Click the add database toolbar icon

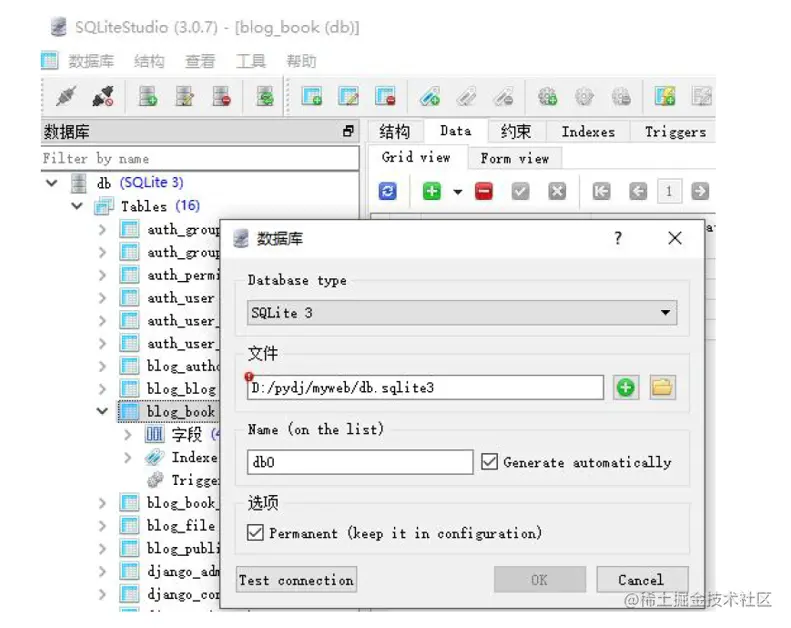148,96
